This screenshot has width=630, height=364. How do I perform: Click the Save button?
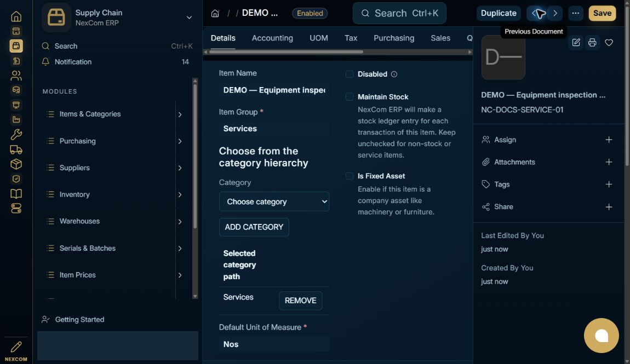pos(602,13)
